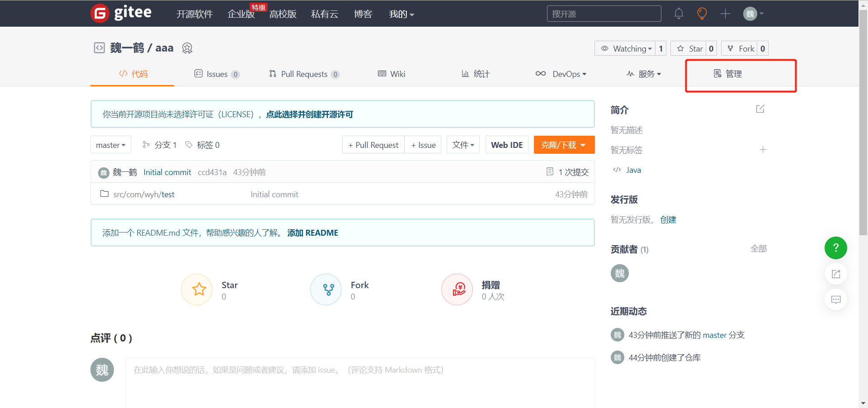This screenshot has height=408, width=868.
Task: Go to 企业版 in top navigation
Action: (x=241, y=14)
